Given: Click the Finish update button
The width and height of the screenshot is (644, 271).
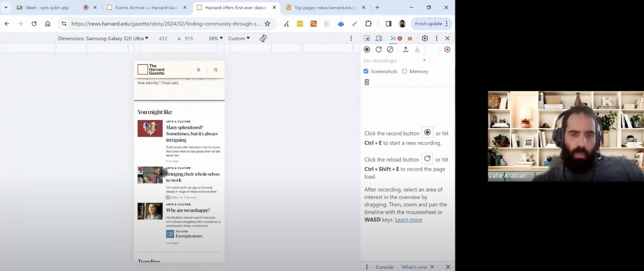Looking at the screenshot, I should point(428,24).
